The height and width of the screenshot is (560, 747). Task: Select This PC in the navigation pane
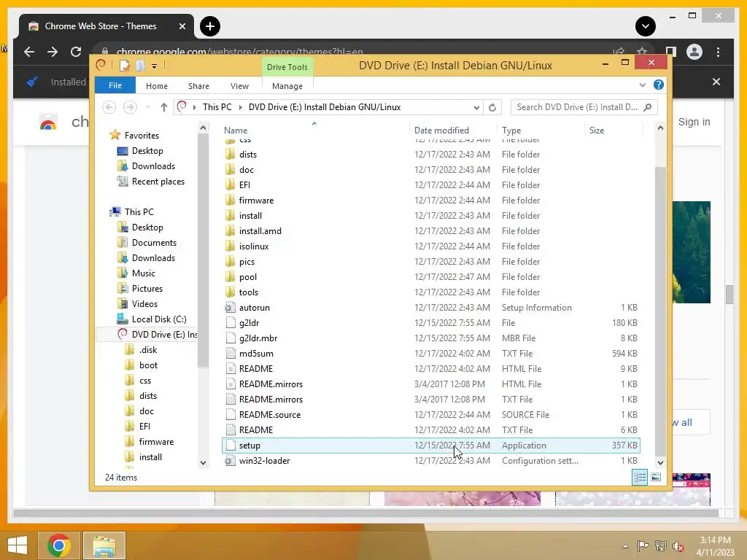coord(139,212)
